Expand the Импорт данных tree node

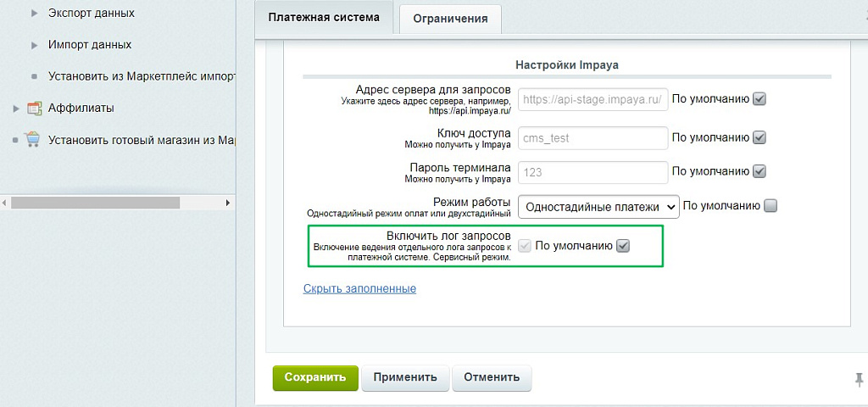point(35,45)
